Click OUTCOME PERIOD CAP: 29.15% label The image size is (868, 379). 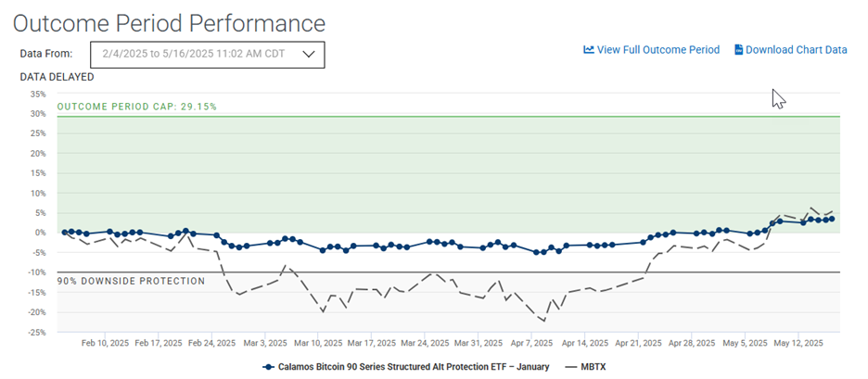(x=136, y=107)
